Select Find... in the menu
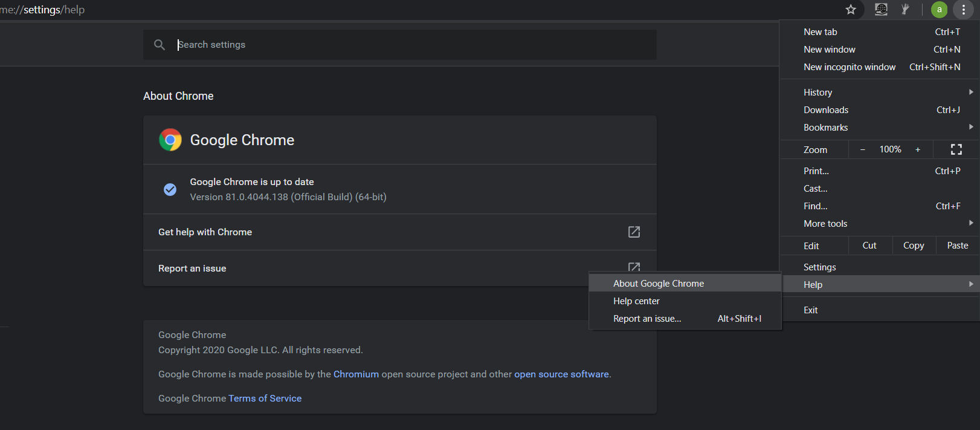 coord(880,206)
